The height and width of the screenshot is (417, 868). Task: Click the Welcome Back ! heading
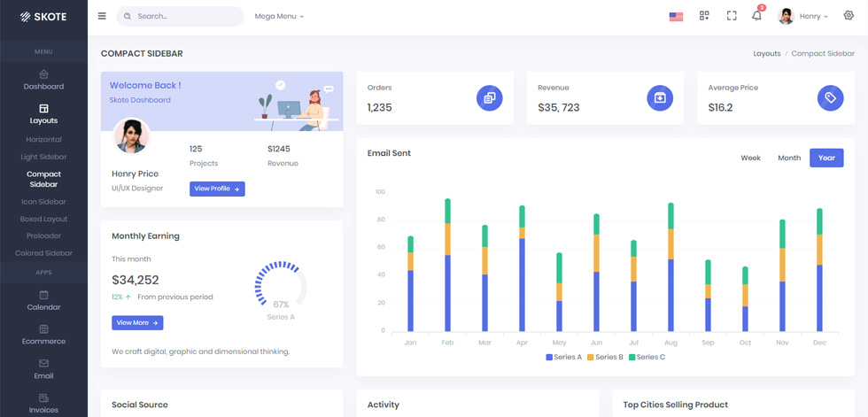click(145, 85)
